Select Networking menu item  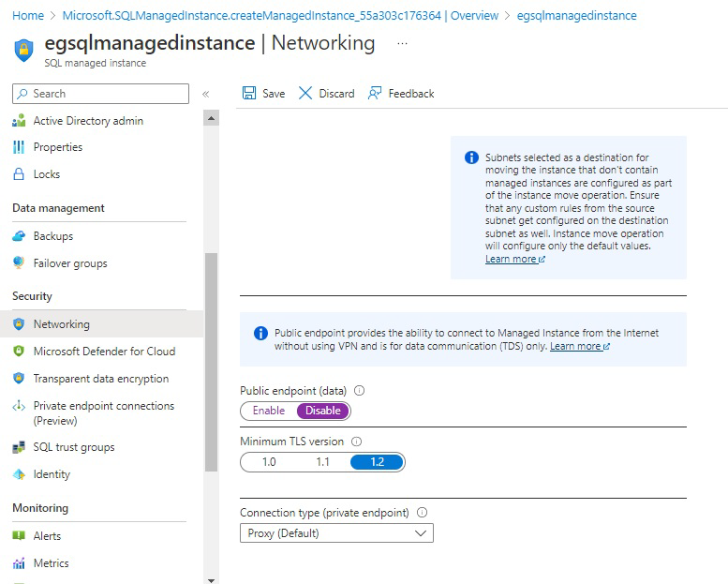pyautogui.click(x=102, y=323)
